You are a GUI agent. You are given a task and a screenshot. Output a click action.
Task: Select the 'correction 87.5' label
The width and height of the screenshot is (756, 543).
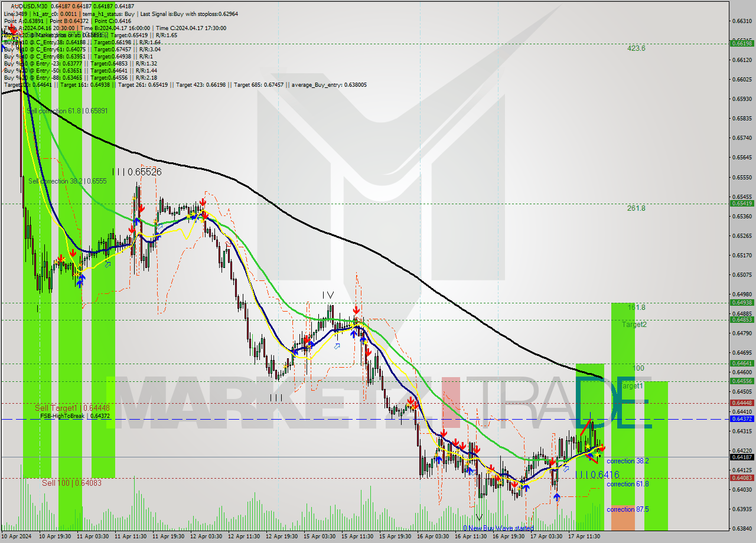(x=627, y=509)
